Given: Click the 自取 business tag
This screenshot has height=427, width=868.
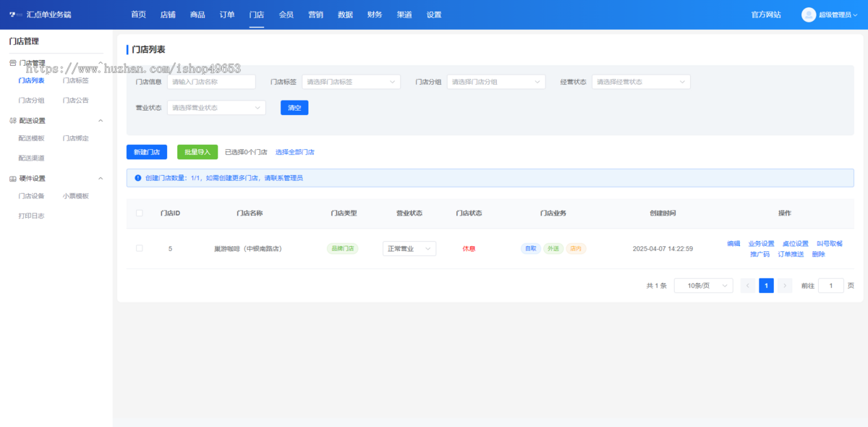Looking at the screenshot, I should pyautogui.click(x=530, y=248).
